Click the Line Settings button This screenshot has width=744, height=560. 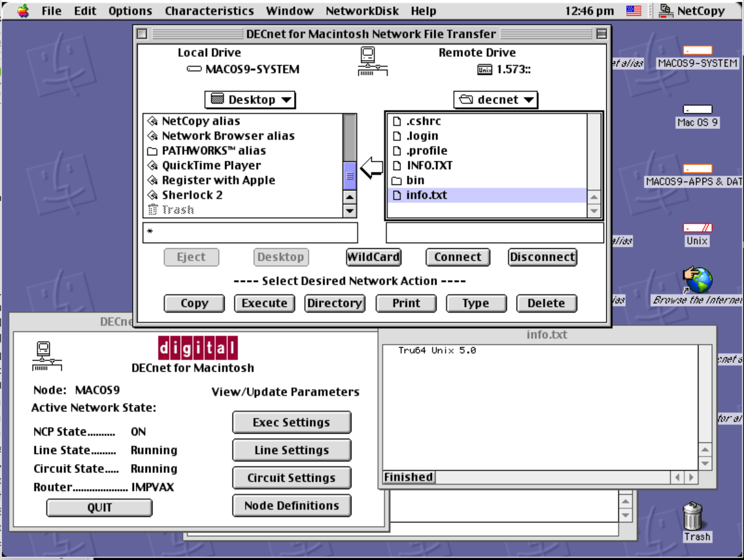pos(292,450)
